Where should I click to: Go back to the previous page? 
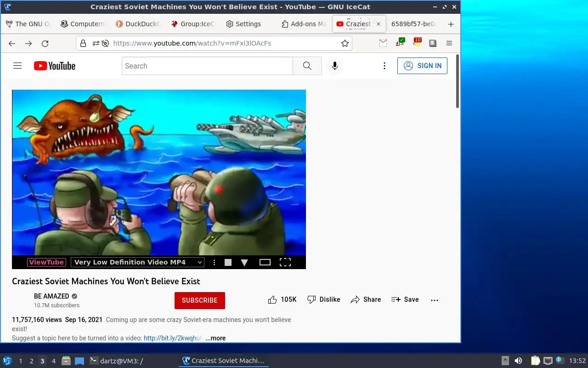click(x=12, y=43)
